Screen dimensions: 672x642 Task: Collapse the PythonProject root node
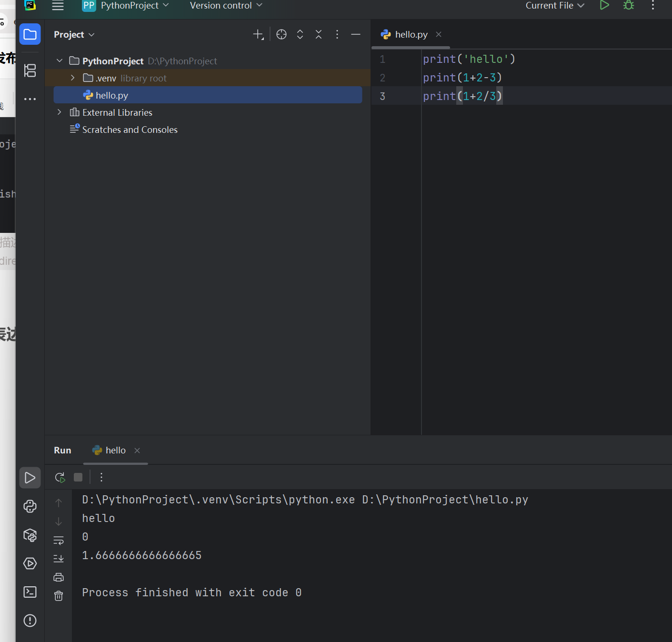click(60, 60)
